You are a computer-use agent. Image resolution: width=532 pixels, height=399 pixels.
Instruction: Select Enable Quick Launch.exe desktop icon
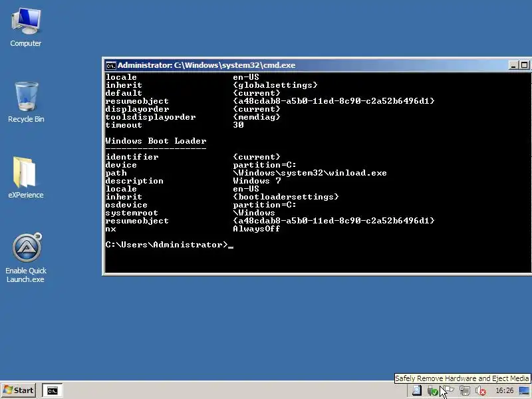coord(26,258)
